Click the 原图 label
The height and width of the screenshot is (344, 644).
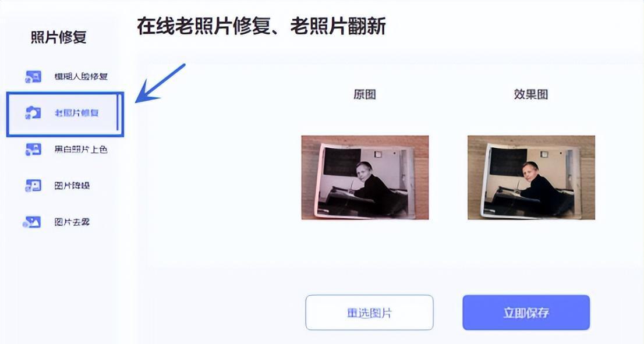click(365, 94)
